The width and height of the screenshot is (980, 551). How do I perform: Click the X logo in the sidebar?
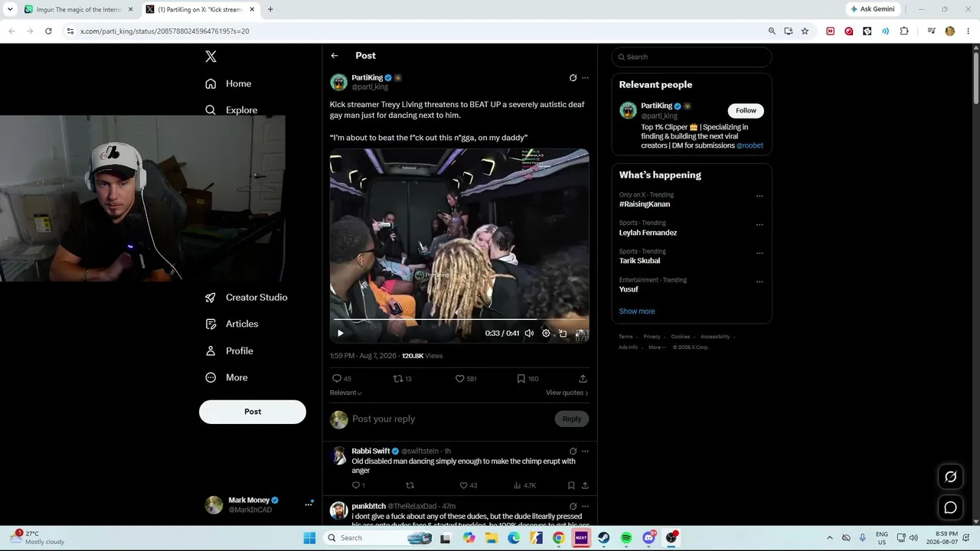coord(211,57)
